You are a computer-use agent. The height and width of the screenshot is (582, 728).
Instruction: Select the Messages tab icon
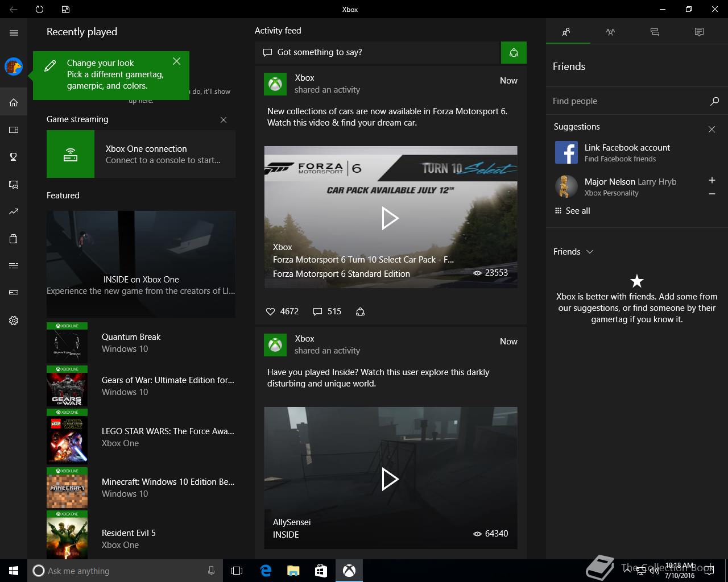[x=655, y=32]
